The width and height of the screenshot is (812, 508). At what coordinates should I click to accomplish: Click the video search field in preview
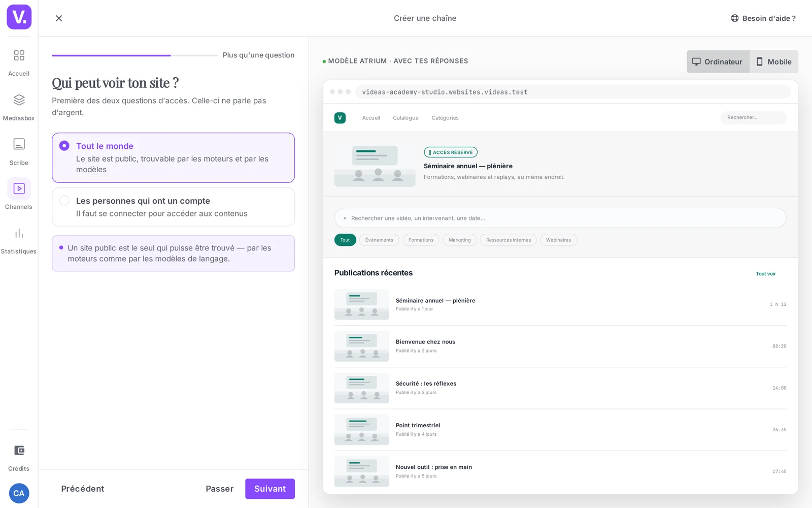tap(560, 218)
